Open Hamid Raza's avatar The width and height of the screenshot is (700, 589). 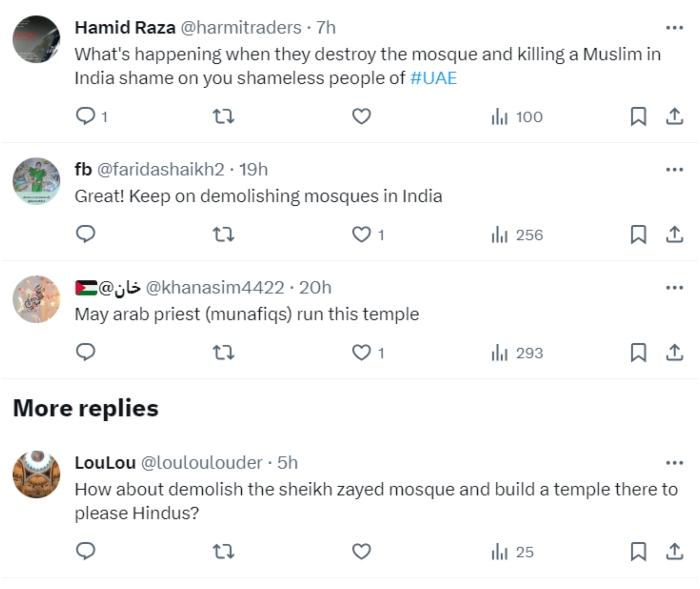click(x=36, y=39)
